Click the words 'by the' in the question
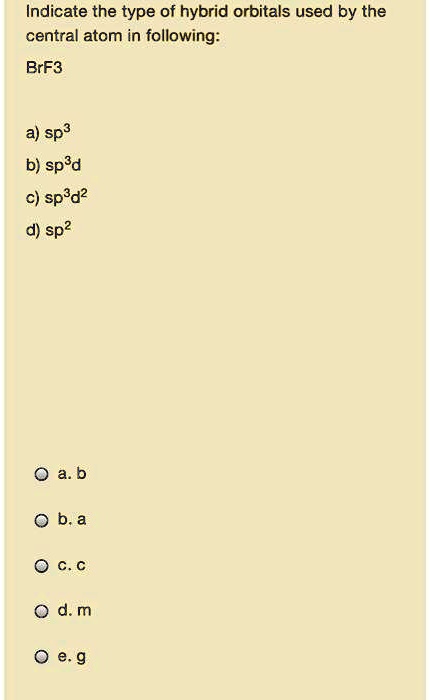Screen dimensions: 430x700 click(362, 11)
